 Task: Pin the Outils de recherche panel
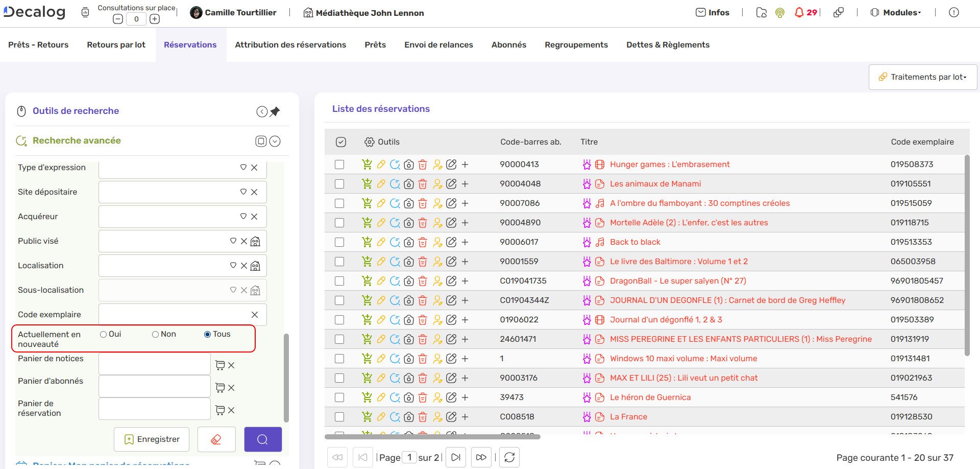[275, 111]
